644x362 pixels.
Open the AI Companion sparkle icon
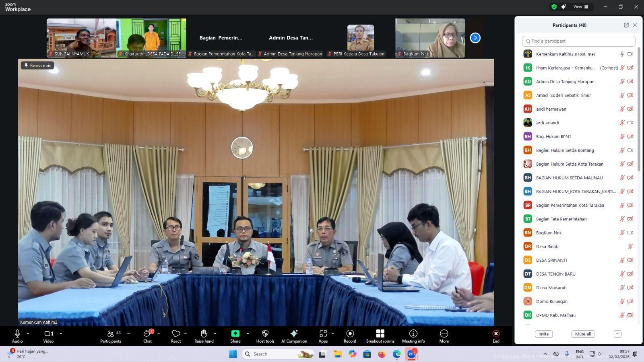pos(294,334)
